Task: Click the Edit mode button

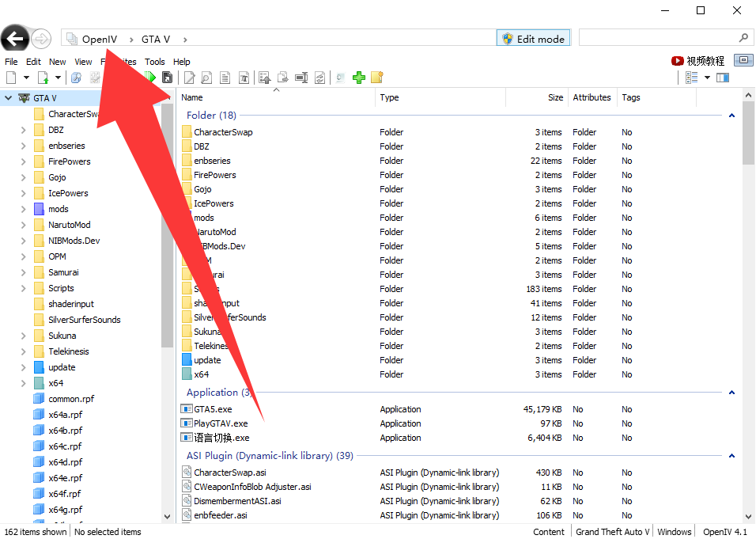Action: 533,39
